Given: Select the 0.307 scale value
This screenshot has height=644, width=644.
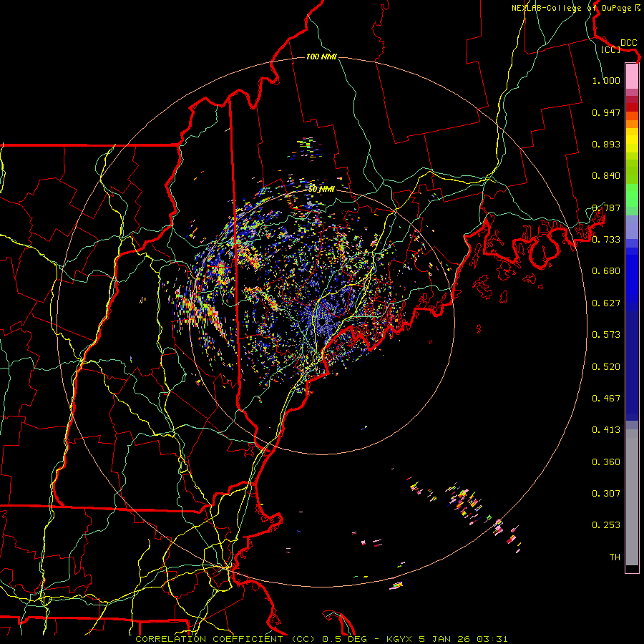Looking at the screenshot, I should pos(606,494).
